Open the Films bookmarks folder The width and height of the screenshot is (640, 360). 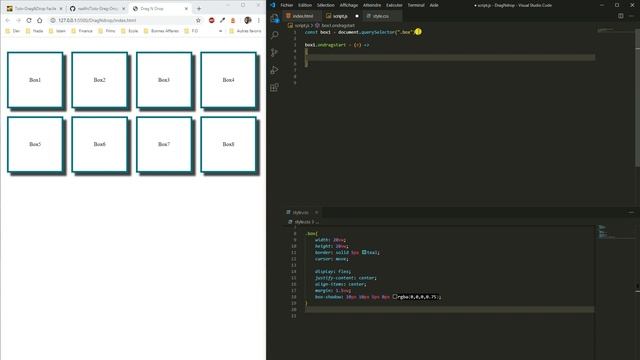pos(106,31)
